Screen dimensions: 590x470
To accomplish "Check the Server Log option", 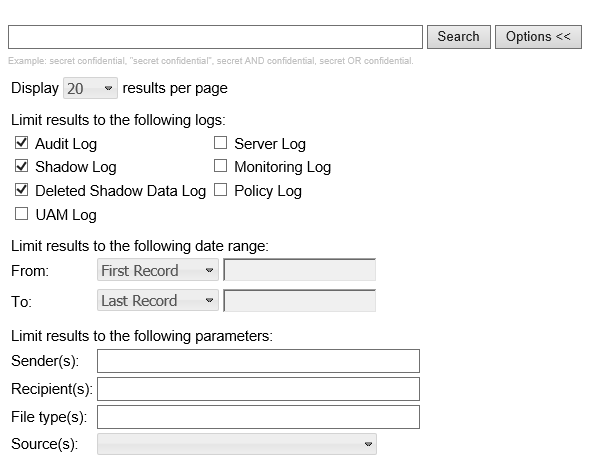I will (220, 143).
